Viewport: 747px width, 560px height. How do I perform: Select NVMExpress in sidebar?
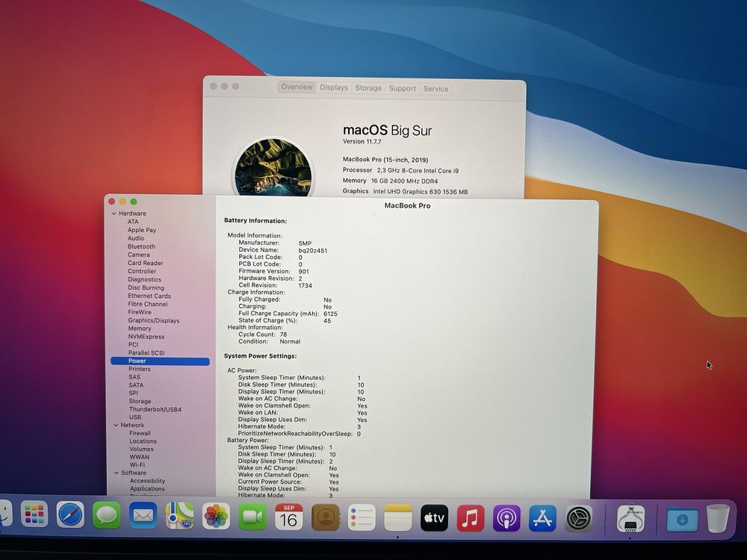click(x=146, y=337)
